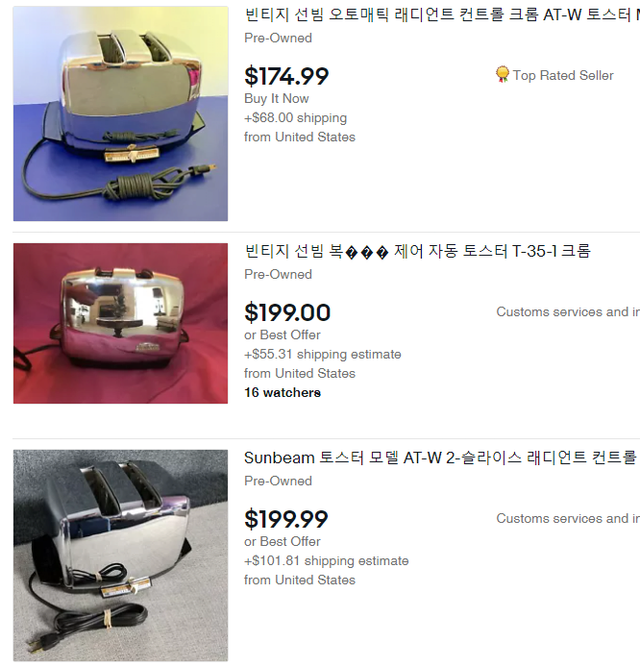Click Customs services text on $199.99 listing
Screen dimensions: 640x669
tap(568, 518)
